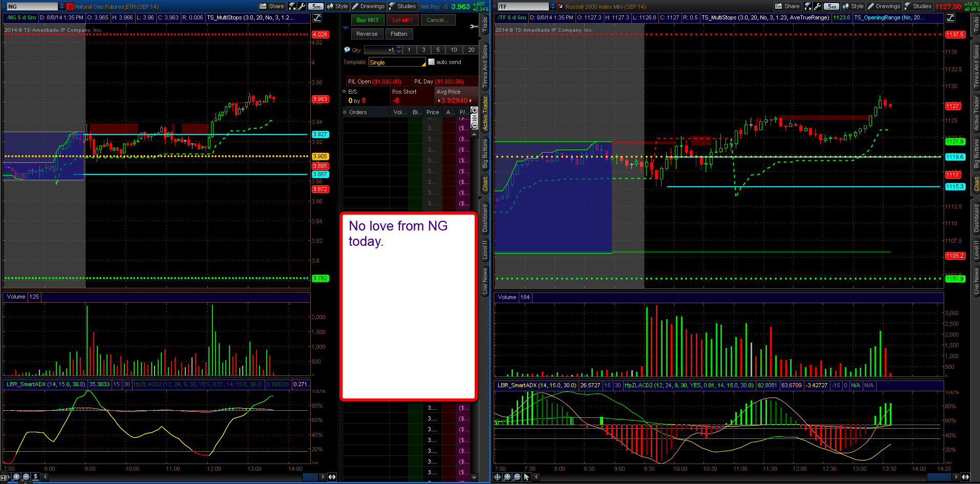Screen dimensions: 980x484
Task: Click the dollar-sign icon below the NG chart
Action: pyautogui.click(x=35, y=477)
